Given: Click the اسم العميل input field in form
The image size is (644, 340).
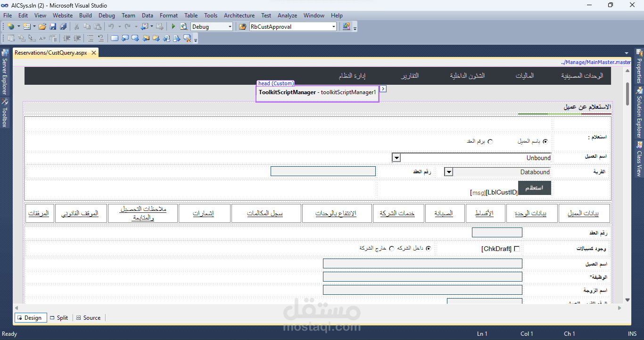Looking at the screenshot, I should tap(422, 263).
